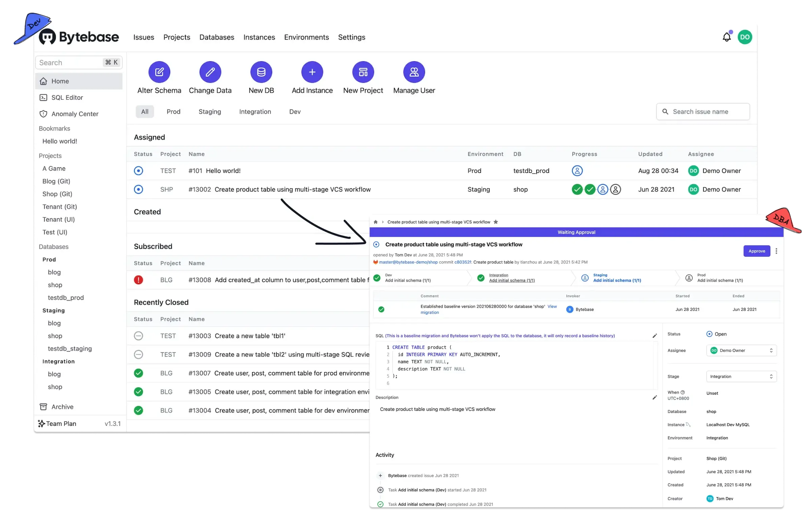Select the All environment tab
The image size is (812, 510).
(x=145, y=112)
